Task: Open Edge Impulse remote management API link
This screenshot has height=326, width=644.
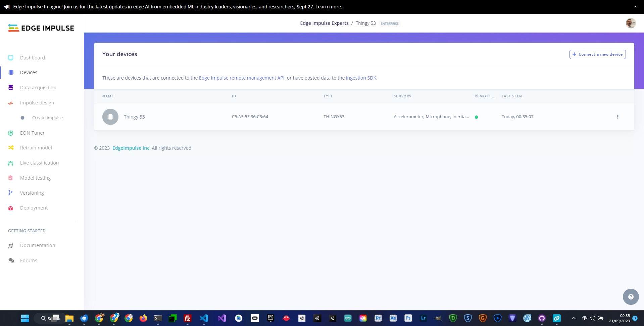Action: (242, 78)
